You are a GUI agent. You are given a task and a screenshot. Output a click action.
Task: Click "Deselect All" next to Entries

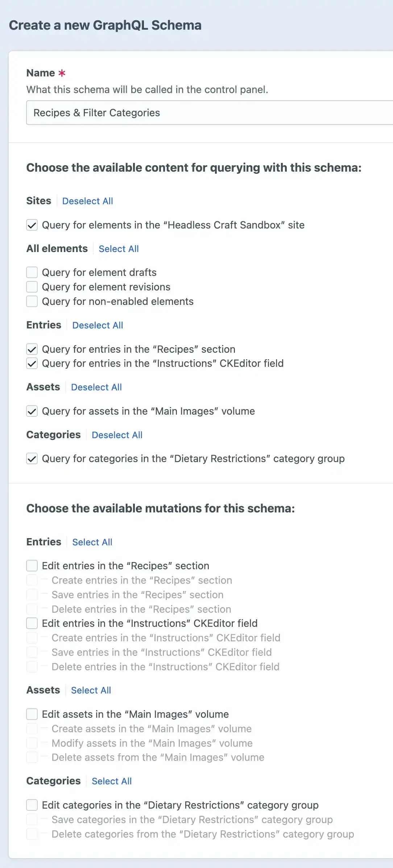coord(98,325)
